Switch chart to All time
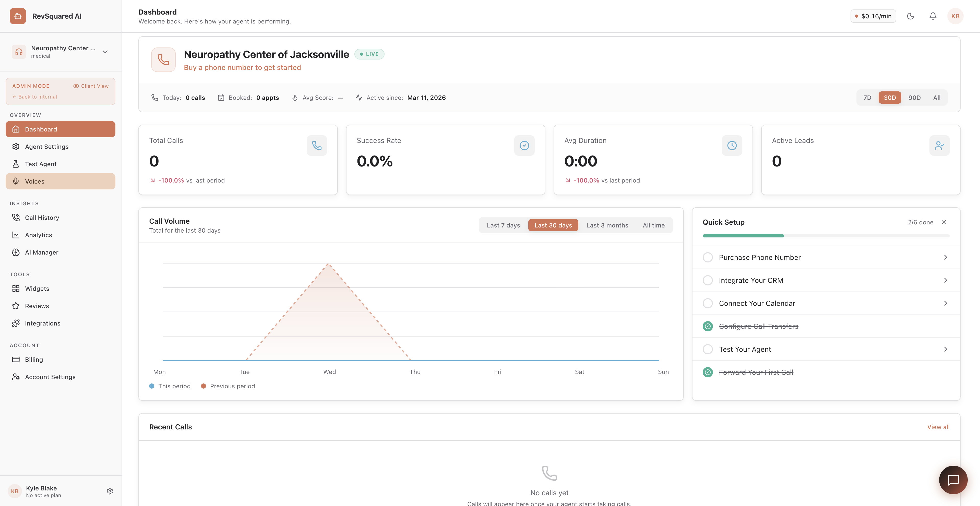 point(654,225)
